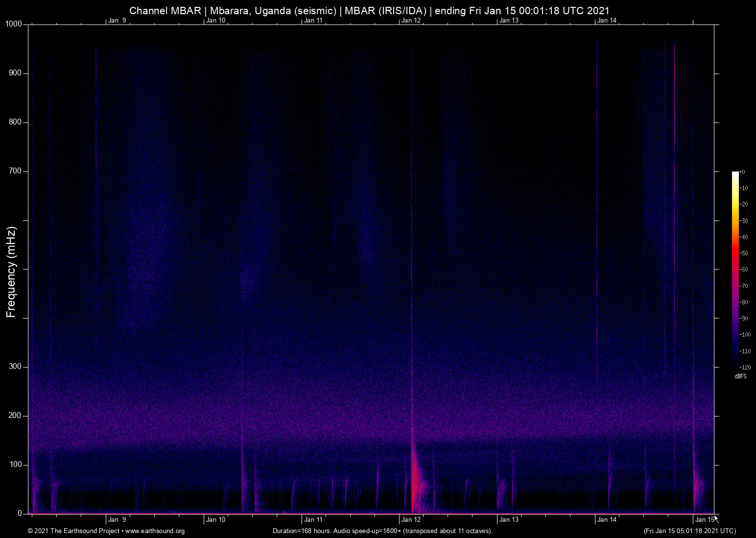Click 'Jan 11' on the top time axis
Image resolution: width=756 pixels, height=538 pixels.
[313, 20]
